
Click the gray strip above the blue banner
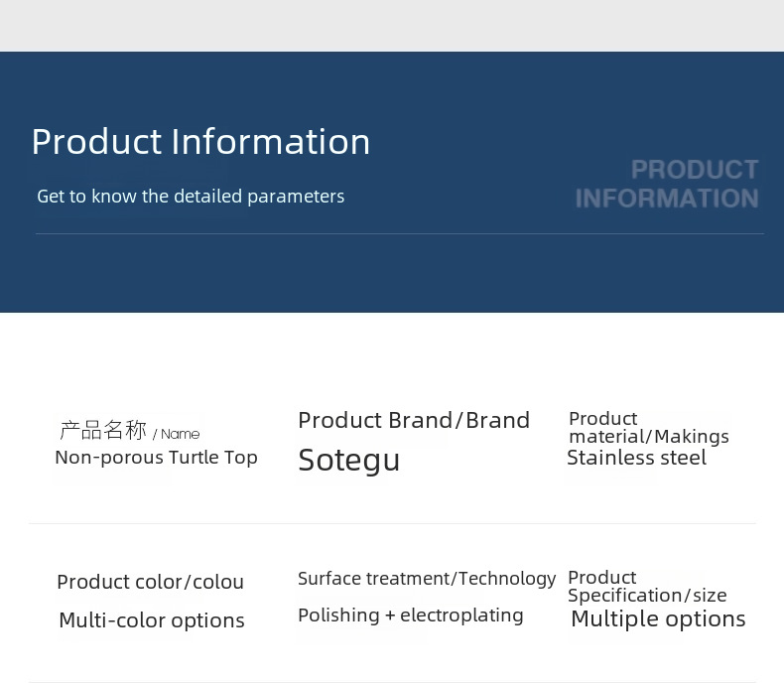[392, 26]
